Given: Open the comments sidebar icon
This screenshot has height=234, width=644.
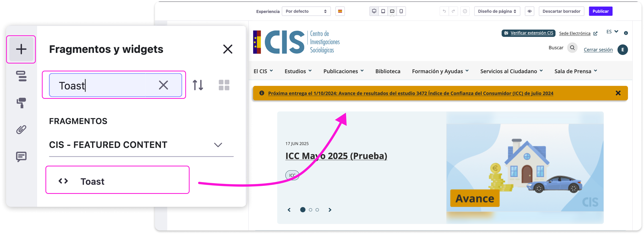Looking at the screenshot, I should 21,157.
